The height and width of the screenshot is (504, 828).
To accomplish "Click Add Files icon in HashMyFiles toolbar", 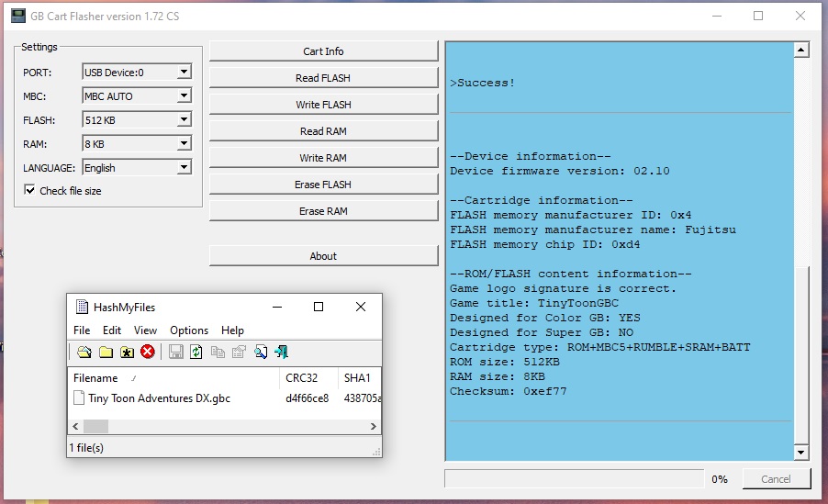I will [x=84, y=352].
